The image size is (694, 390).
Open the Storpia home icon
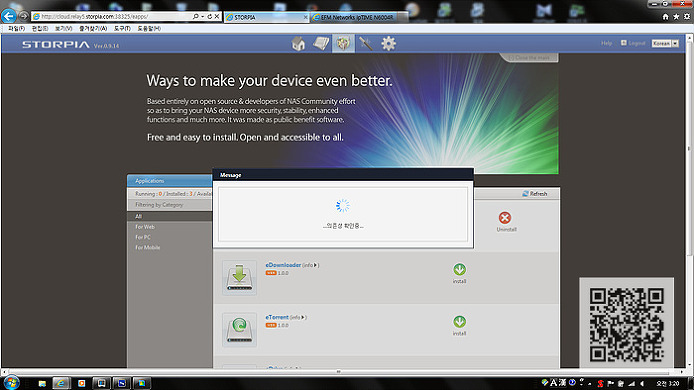pyautogui.click(x=298, y=43)
